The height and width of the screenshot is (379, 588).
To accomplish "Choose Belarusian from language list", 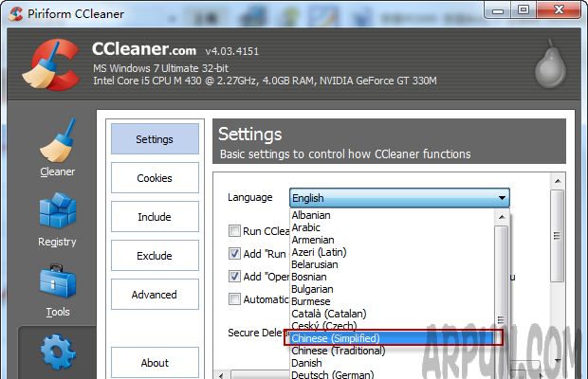I will point(393,264).
